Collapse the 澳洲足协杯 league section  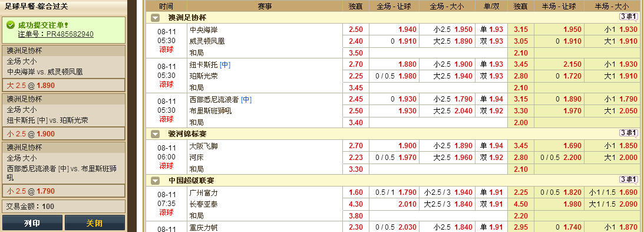(155, 18)
